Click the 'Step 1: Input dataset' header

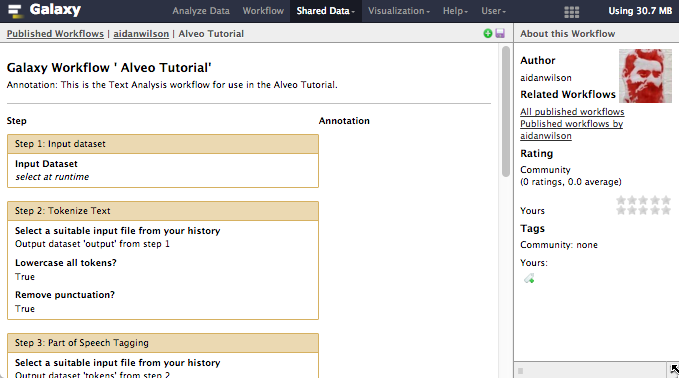coord(163,144)
